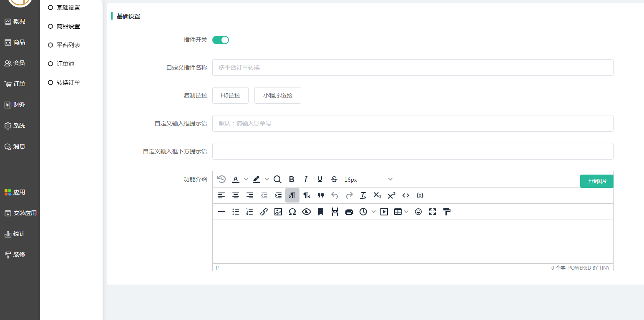
Task: Focus the 自定义插件名称 input field
Action: (413, 67)
